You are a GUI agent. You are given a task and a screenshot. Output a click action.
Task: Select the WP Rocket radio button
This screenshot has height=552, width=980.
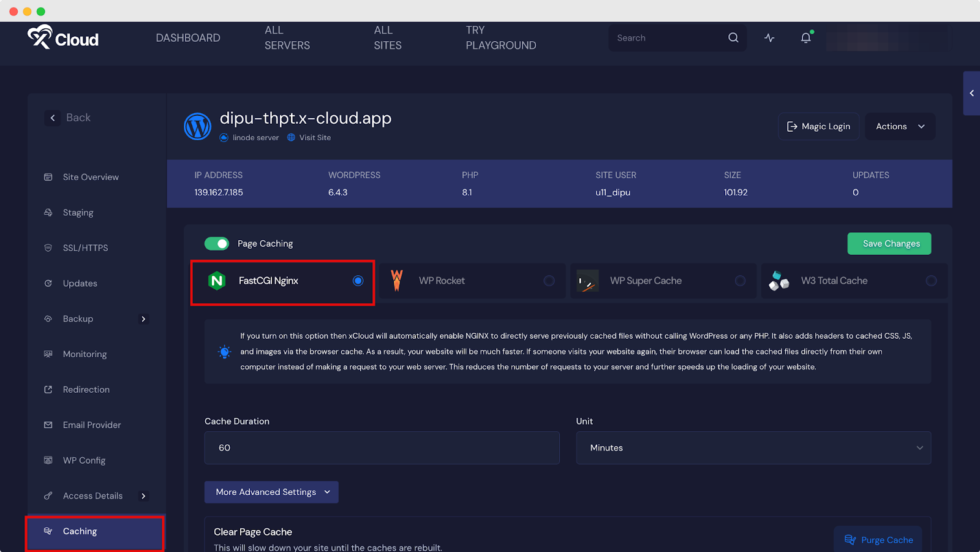[x=549, y=281]
